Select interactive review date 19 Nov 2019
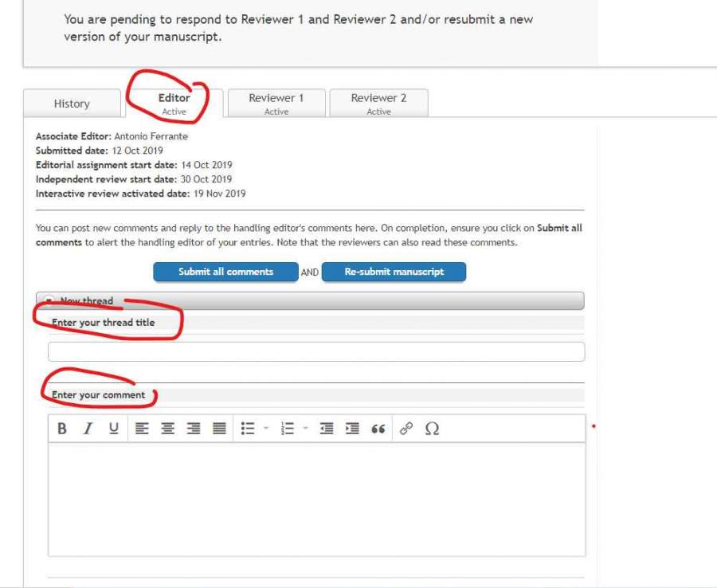Viewport: 717px width, 588px height. [x=220, y=194]
